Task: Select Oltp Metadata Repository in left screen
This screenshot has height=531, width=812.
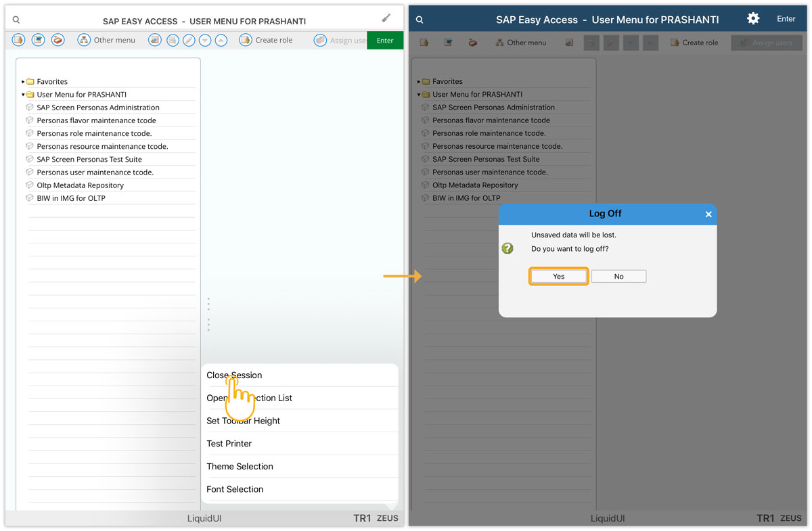Action: click(81, 185)
